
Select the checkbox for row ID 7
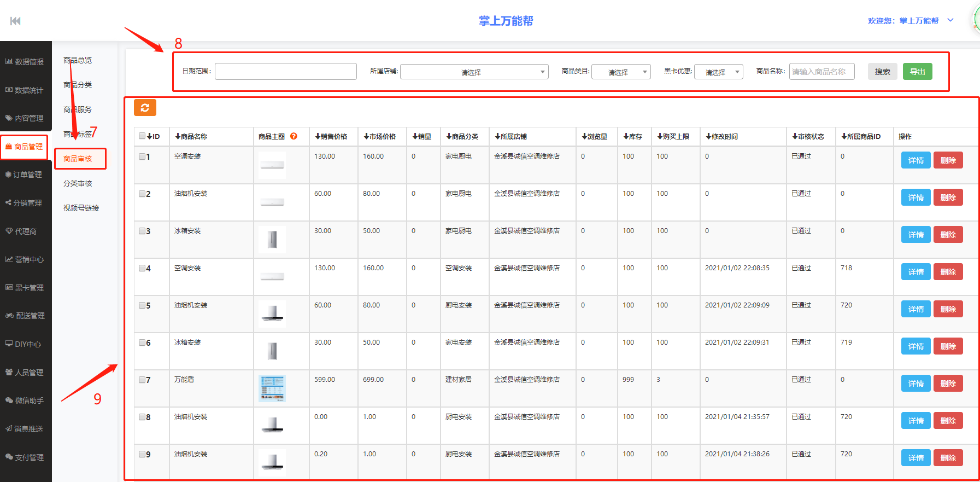pyautogui.click(x=142, y=380)
